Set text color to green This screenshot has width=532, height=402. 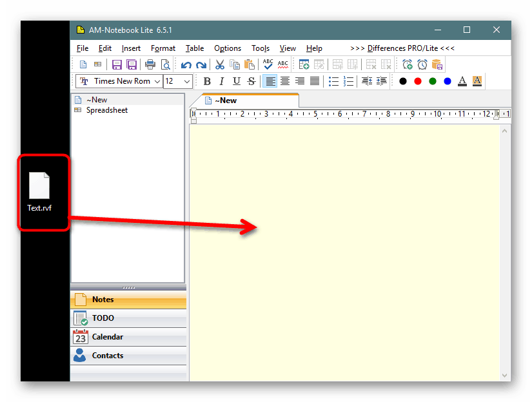pyautogui.click(x=433, y=81)
